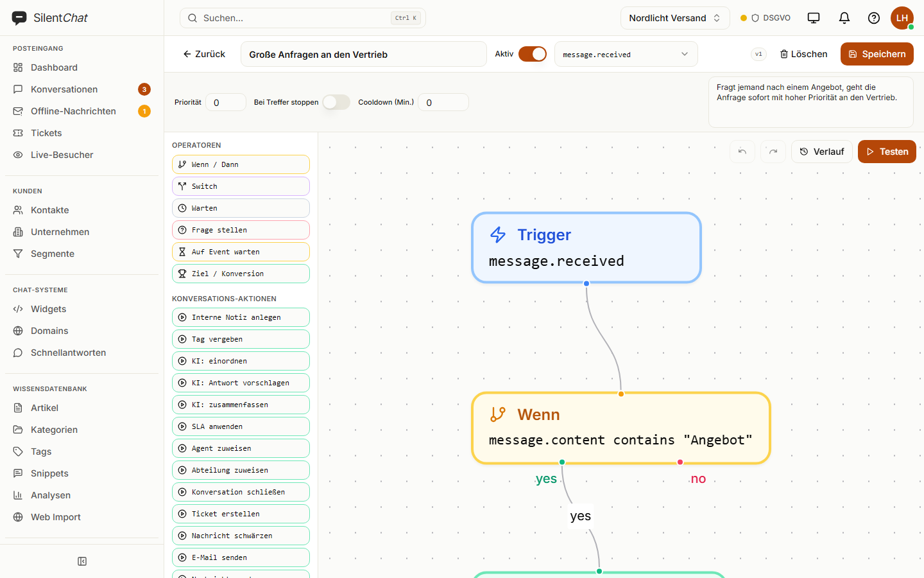Select the Wenn / Dann operator
The height and width of the screenshot is (578, 924).
(x=241, y=164)
